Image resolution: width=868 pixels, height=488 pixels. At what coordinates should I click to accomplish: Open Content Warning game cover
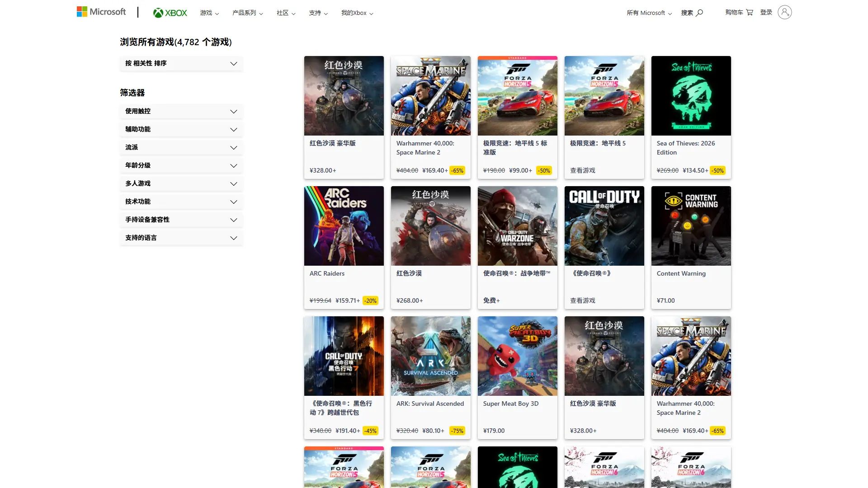click(x=691, y=226)
